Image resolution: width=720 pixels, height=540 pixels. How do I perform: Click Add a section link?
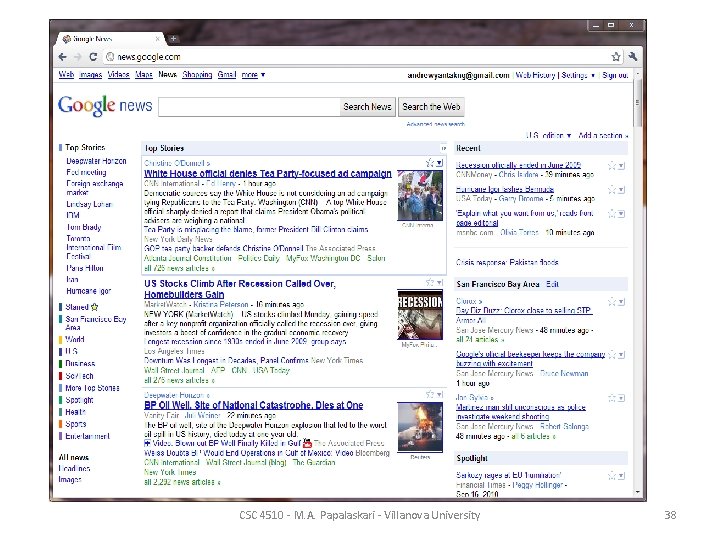click(603, 135)
